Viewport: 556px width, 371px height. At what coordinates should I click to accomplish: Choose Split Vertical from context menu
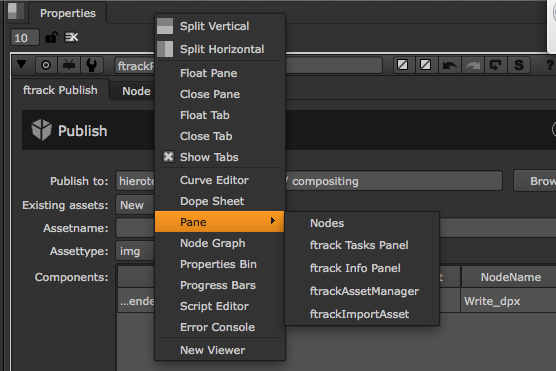click(x=220, y=26)
